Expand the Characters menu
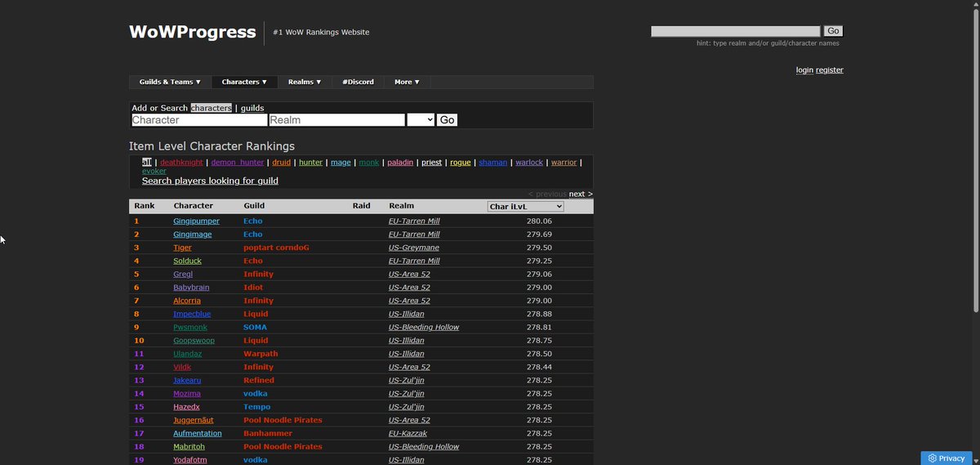This screenshot has height=465, width=980. [x=244, y=82]
